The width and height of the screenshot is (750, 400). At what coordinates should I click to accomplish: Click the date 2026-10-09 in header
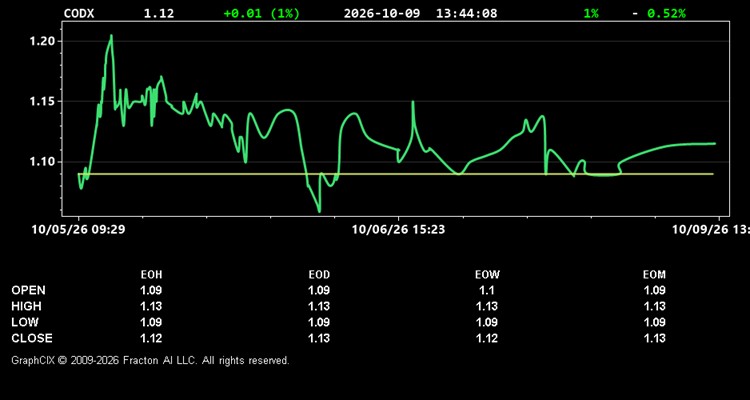click(x=382, y=13)
